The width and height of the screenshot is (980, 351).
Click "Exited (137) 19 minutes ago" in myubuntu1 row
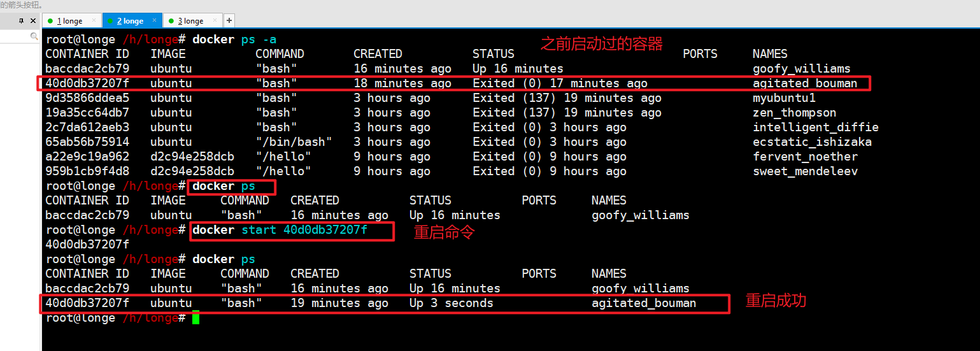pyautogui.click(x=567, y=98)
